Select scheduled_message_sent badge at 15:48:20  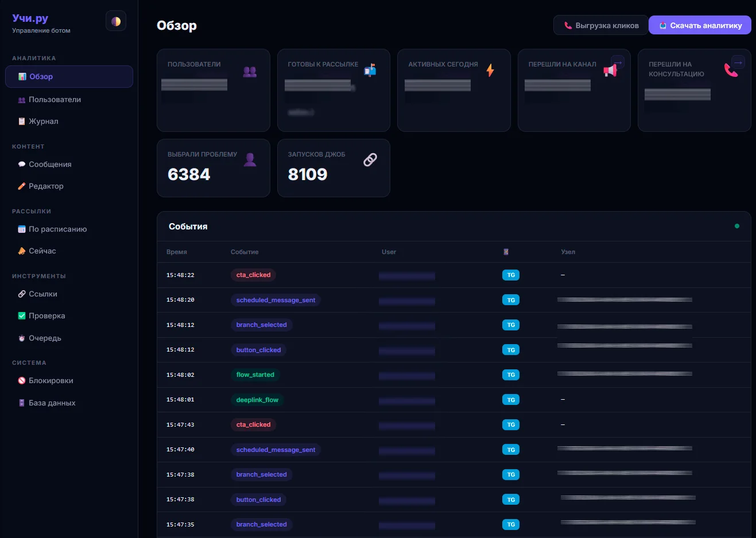(276, 300)
